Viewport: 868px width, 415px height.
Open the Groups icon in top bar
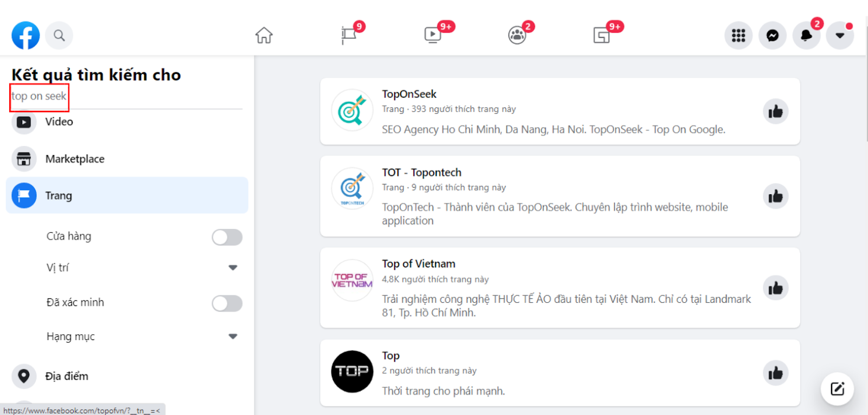coord(517,36)
